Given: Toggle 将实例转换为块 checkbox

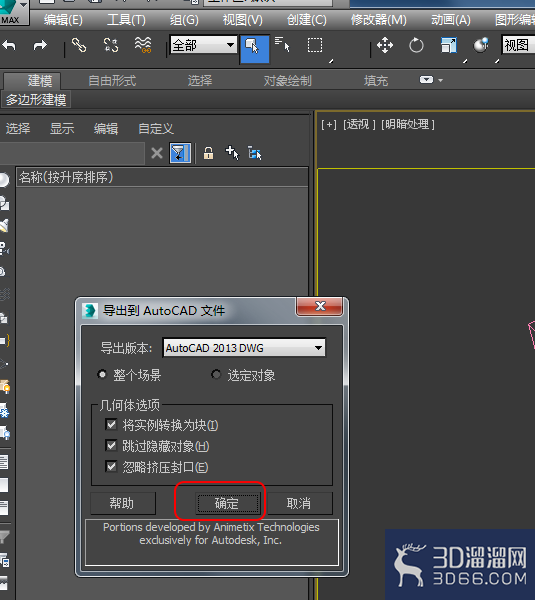Looking at the screenshot, I should [111, 425].
